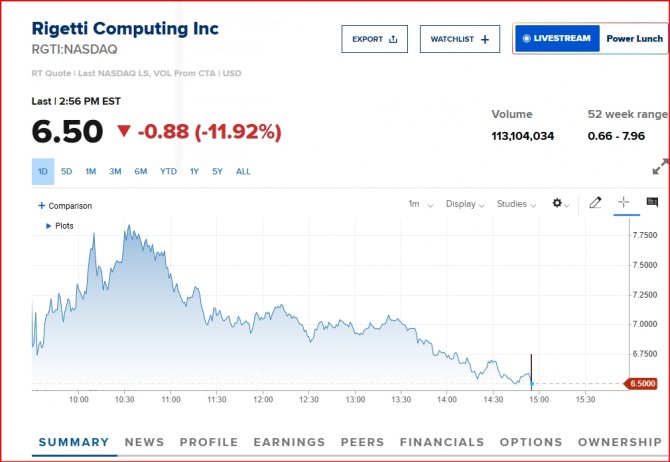Add stock using the Watchlist plus icon
Viewport: 670px width, 462px height.
tap(485, 39)
